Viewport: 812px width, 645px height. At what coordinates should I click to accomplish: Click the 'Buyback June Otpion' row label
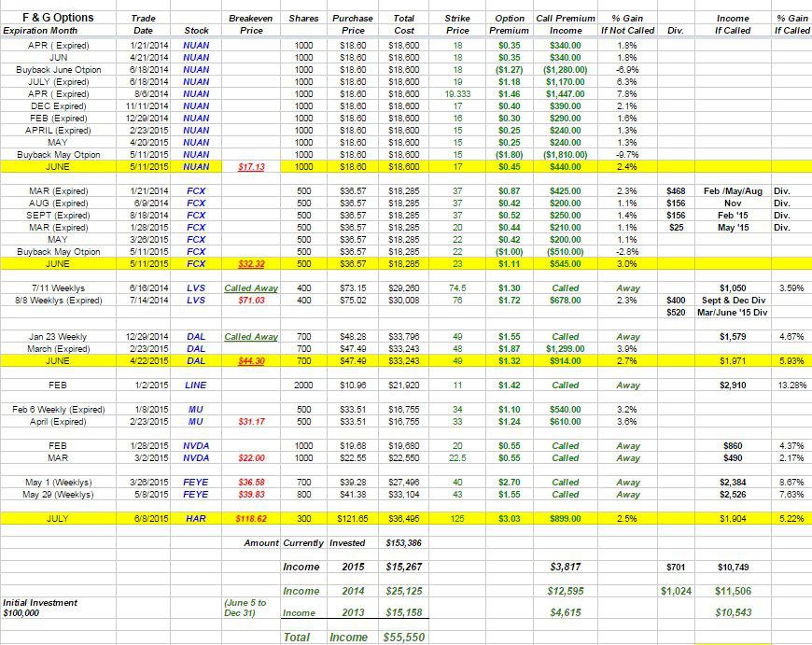(x=59, y=70)
